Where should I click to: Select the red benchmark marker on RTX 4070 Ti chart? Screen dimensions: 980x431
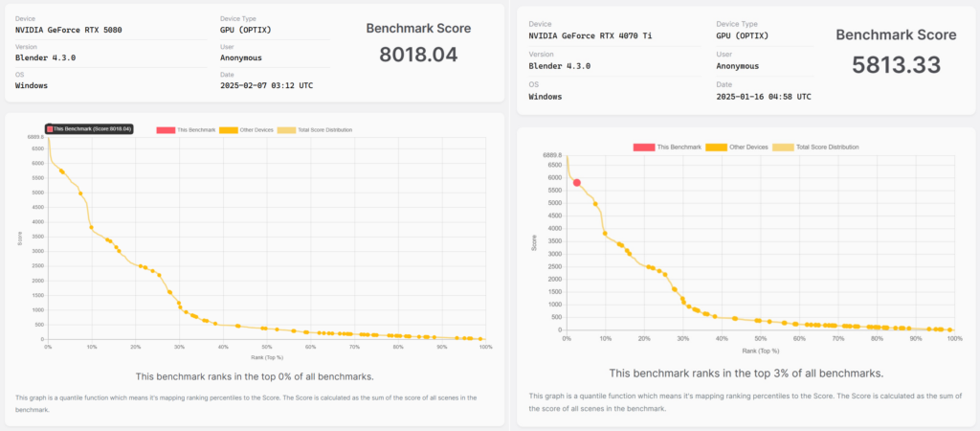tap(577, 183)
